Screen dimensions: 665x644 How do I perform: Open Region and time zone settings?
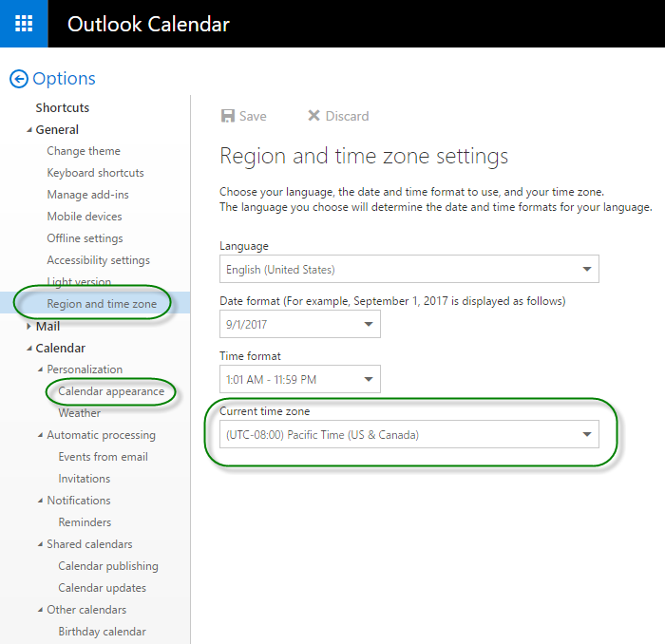[102, 304]
